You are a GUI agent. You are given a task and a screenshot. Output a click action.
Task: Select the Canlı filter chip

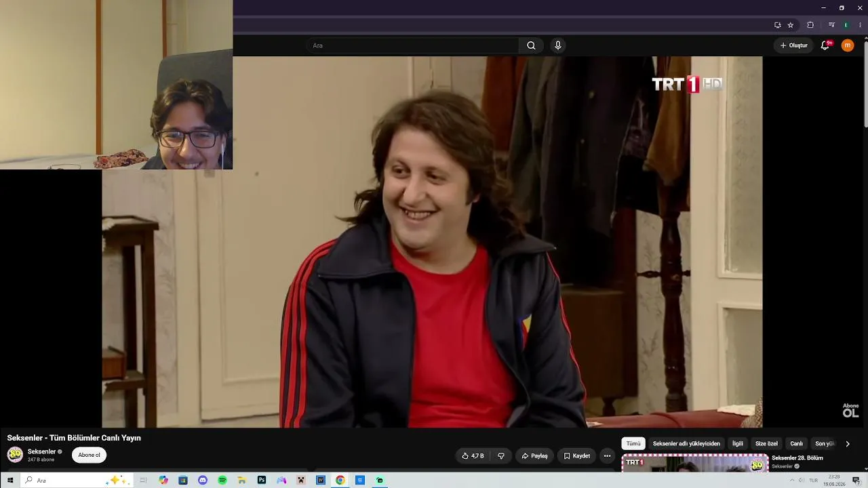pos(797,443)
